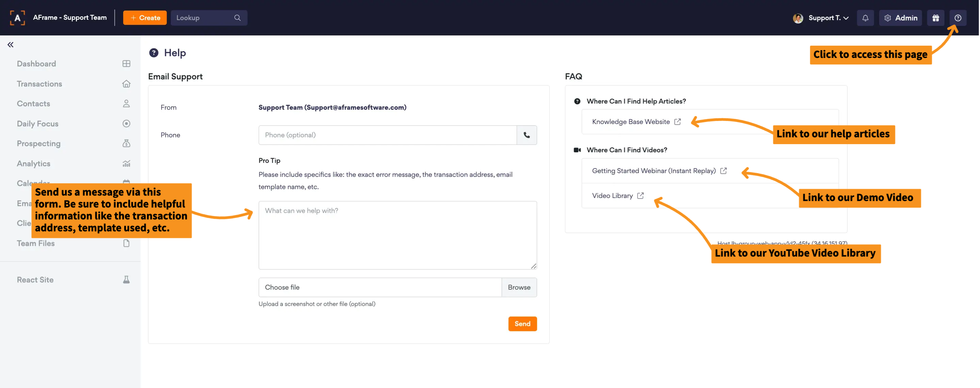
Task: Collapse the sidebar with double-chevron icon
Action: click(x=10, y=45)
